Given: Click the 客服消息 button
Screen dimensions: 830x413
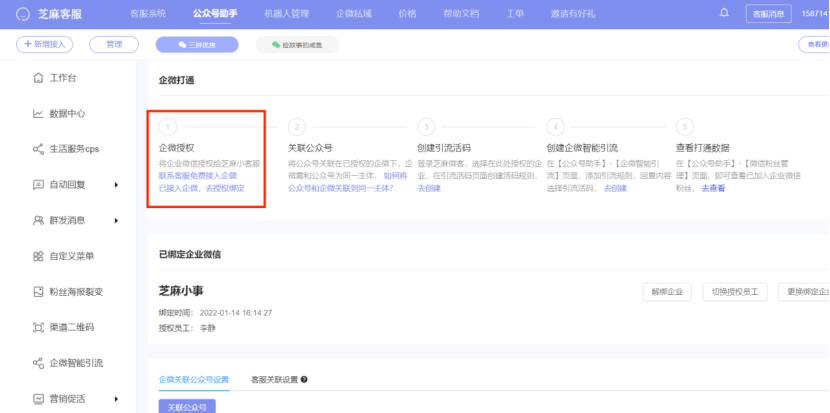Looking at the screenshot, I should pos(769,14).
